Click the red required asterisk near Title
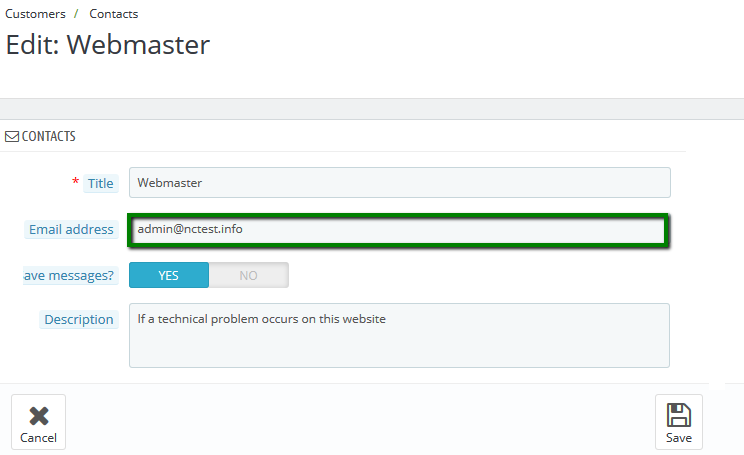 (x=75, y=182)
